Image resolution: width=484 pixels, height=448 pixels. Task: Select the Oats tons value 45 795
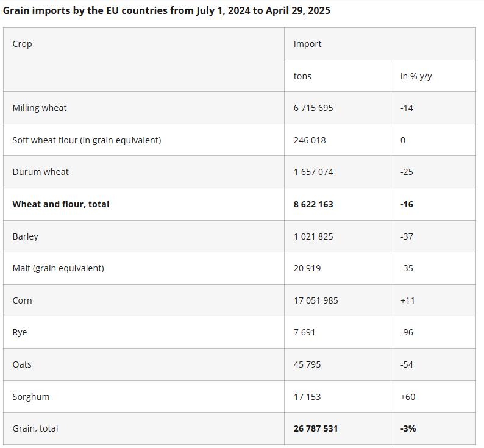coord(307,364)
